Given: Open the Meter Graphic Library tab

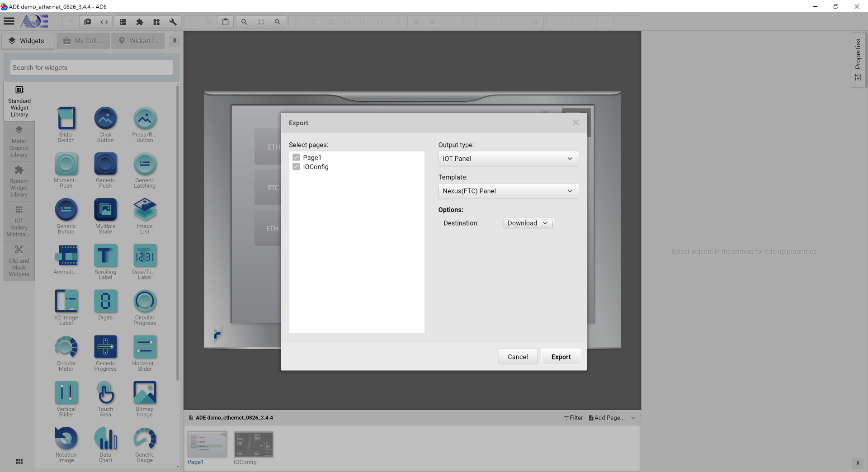Looking at the screenshot, I should click(x=19, y=142).
